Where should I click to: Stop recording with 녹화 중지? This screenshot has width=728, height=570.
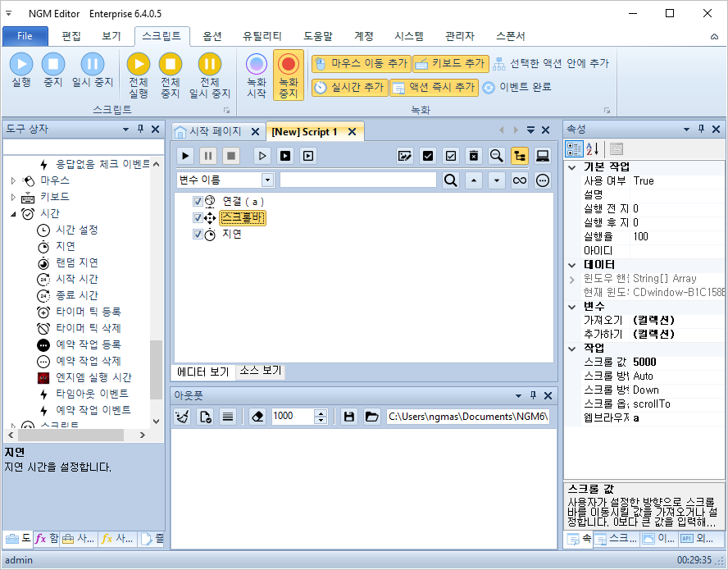pyautogui.click(x=289, y=75)
